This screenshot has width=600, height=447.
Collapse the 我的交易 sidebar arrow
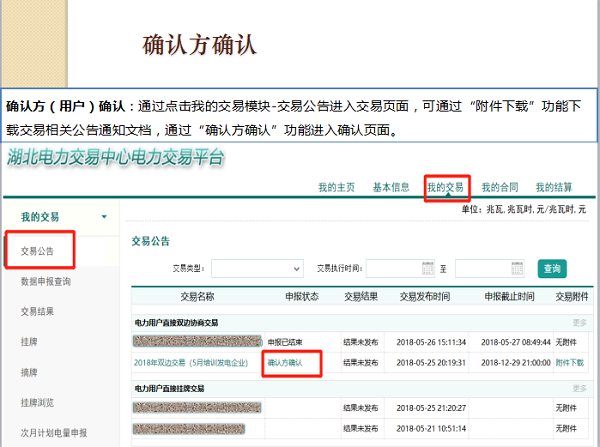[103, 216]
